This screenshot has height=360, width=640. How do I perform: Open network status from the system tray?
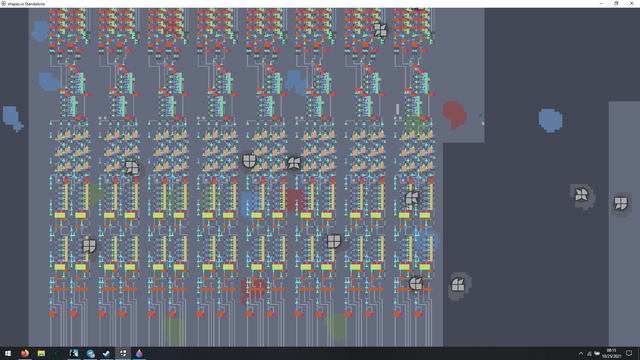pyautogui.click(x=589, y=353)
